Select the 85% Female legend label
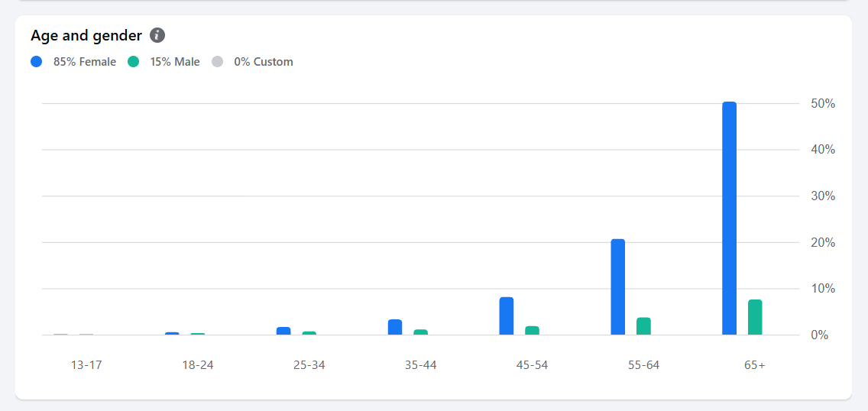 (x=85, y=62)
